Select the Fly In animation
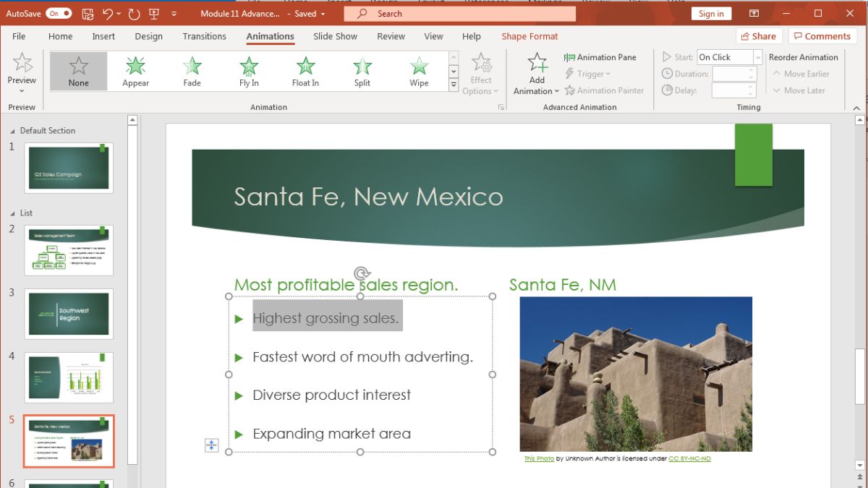The width and height of the screenshot is (868, 488). (x=248, y=70)
